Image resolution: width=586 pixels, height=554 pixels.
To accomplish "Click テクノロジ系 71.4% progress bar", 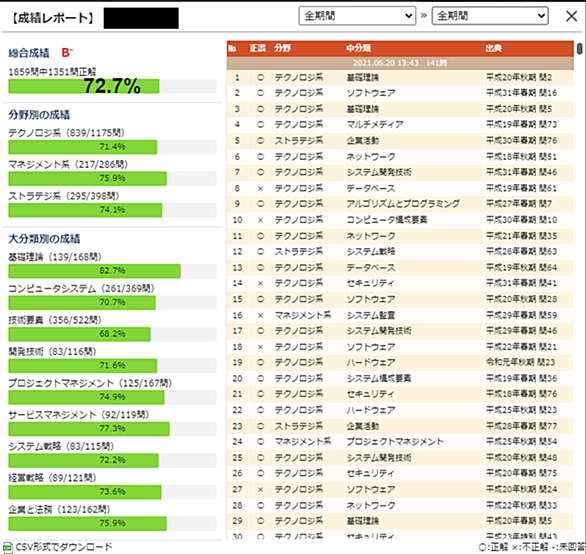I will [112, 147].
